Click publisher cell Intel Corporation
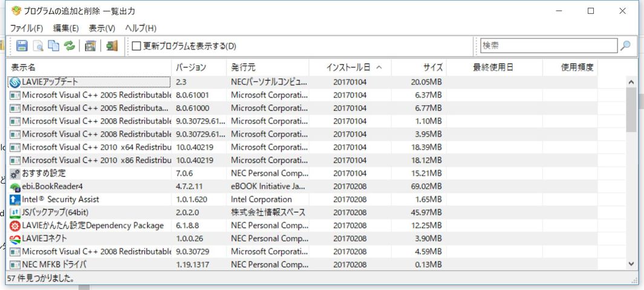The height and width of the screenshot is (290, 644). pos(261,199)
